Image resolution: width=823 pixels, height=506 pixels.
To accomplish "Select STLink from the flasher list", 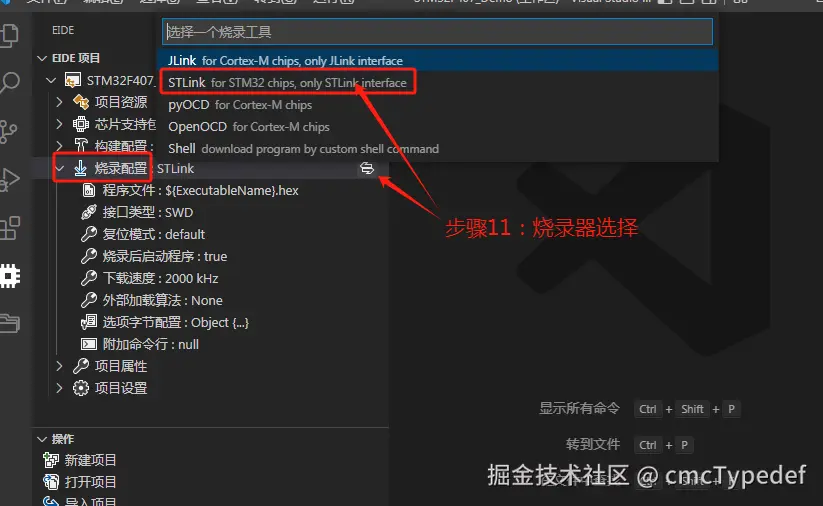I will point(287,83).
